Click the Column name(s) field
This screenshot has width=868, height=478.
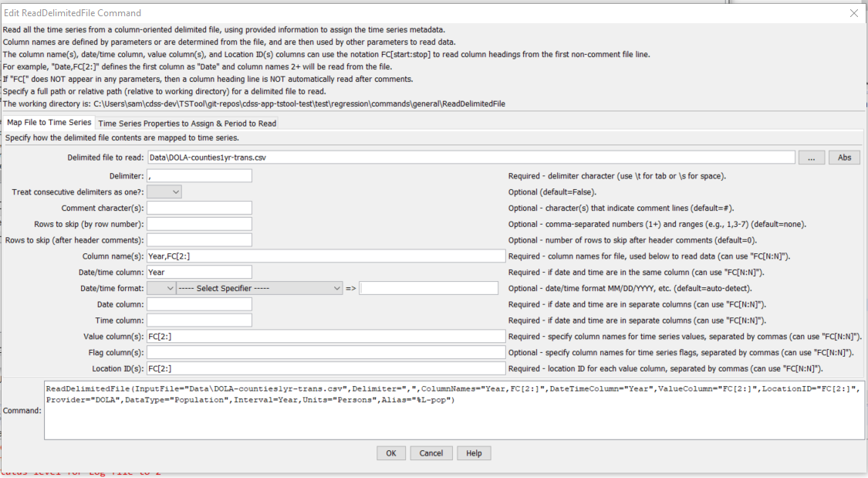326,256
